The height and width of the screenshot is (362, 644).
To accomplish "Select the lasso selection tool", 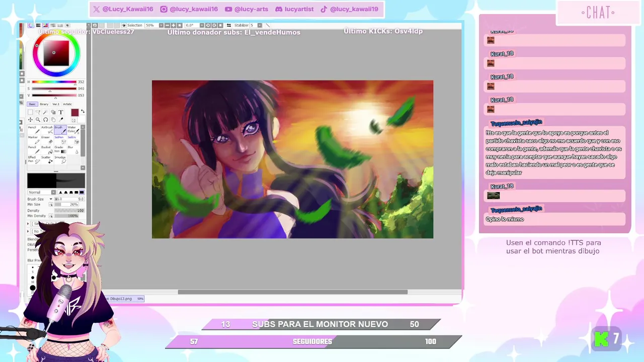I will click(38, 112).
